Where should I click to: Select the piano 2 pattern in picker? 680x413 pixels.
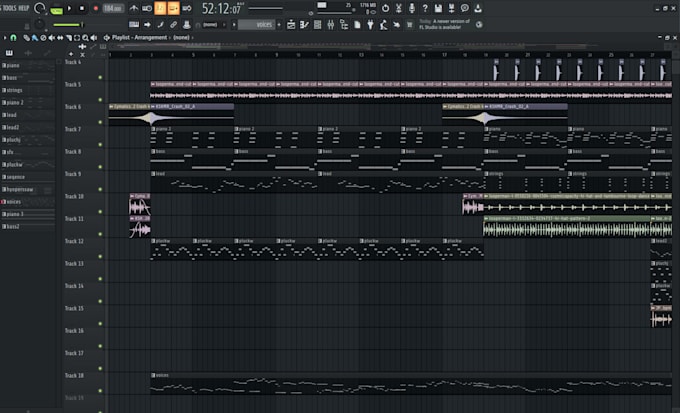pyautogui.click(x=28, y=102)
